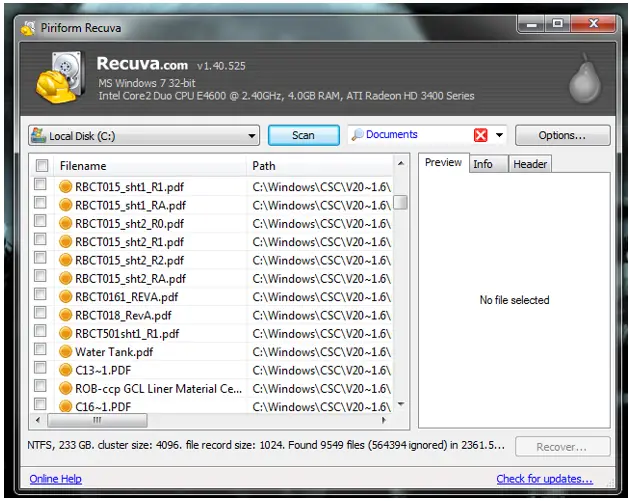629x501 pixels.
Task: Check the box for Water Tank.pdf
Action: (x=40, y=349)
